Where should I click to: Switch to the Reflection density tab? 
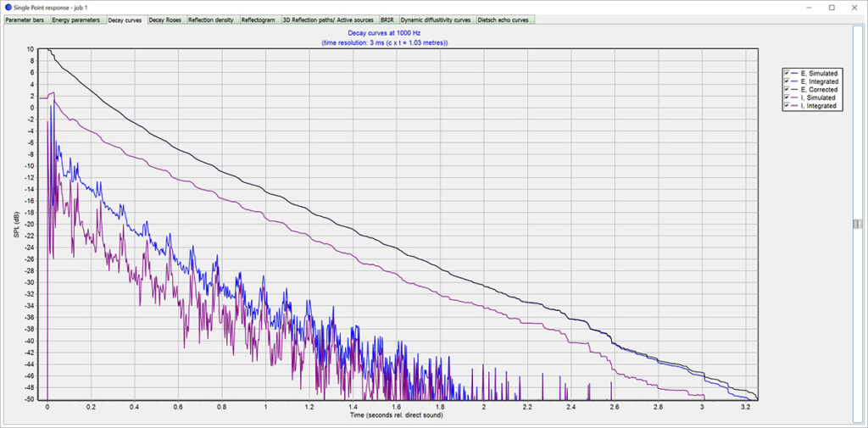(x=213, y=20)
